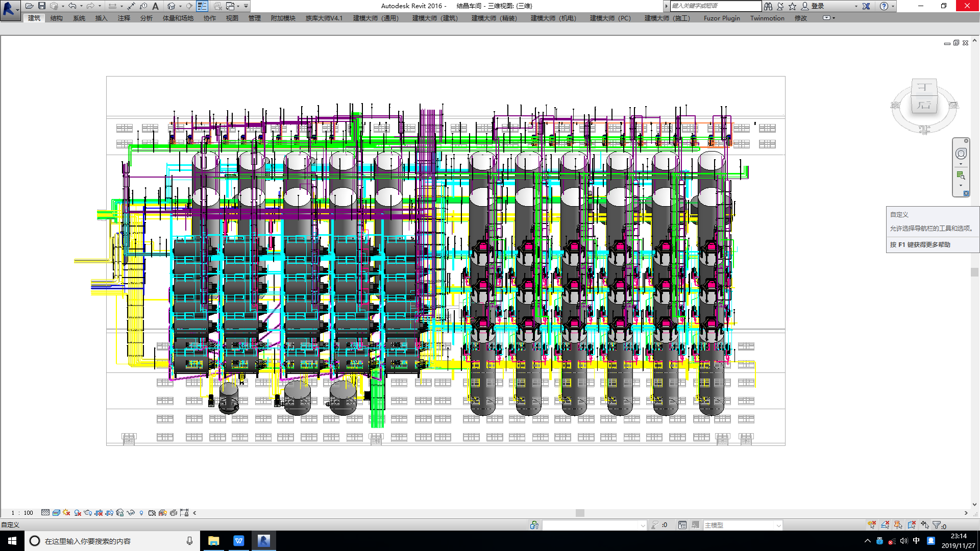The height and width of the screenshot is (551, 980).
Task: Toggle the Thin Lines button
Action: tap(202, 6)
